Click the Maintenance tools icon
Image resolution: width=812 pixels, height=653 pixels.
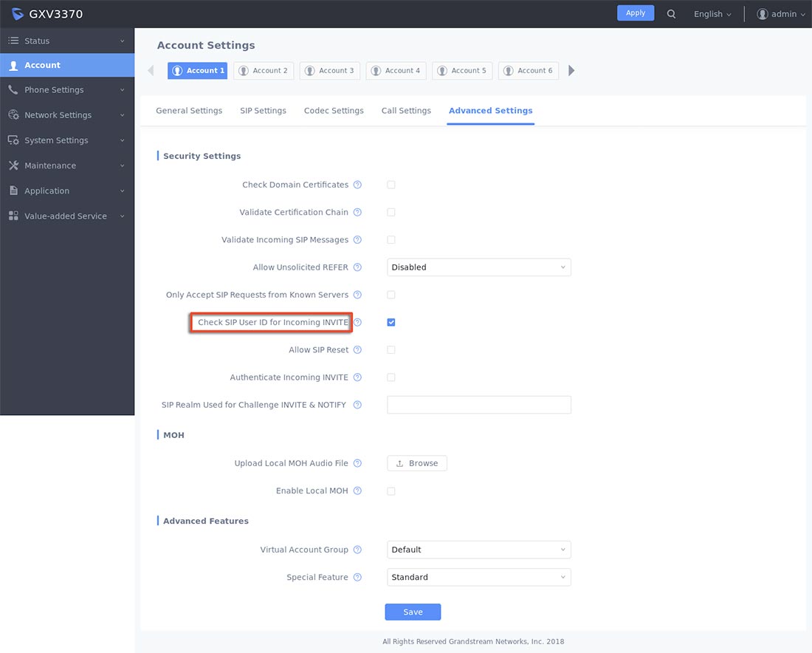click(13, 165)
